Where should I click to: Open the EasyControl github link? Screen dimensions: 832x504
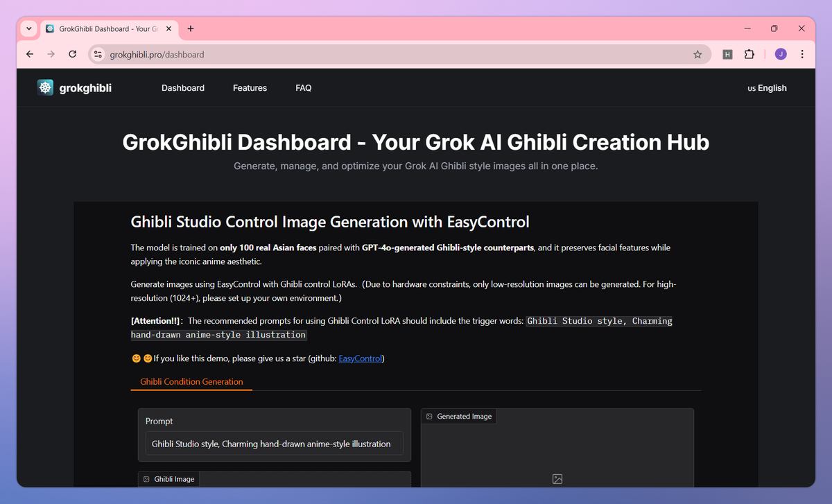pyautogui.click(x=360, y=358)
